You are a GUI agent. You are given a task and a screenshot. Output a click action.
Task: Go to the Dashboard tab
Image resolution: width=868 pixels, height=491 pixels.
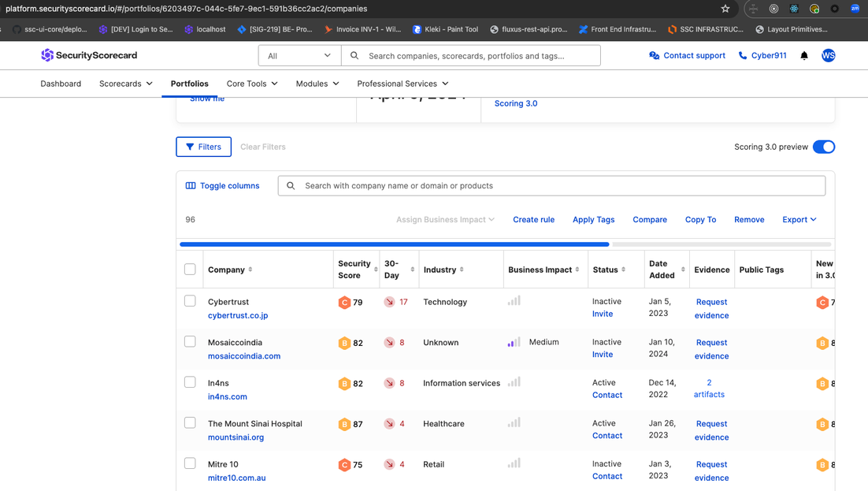tap(61, 84)
